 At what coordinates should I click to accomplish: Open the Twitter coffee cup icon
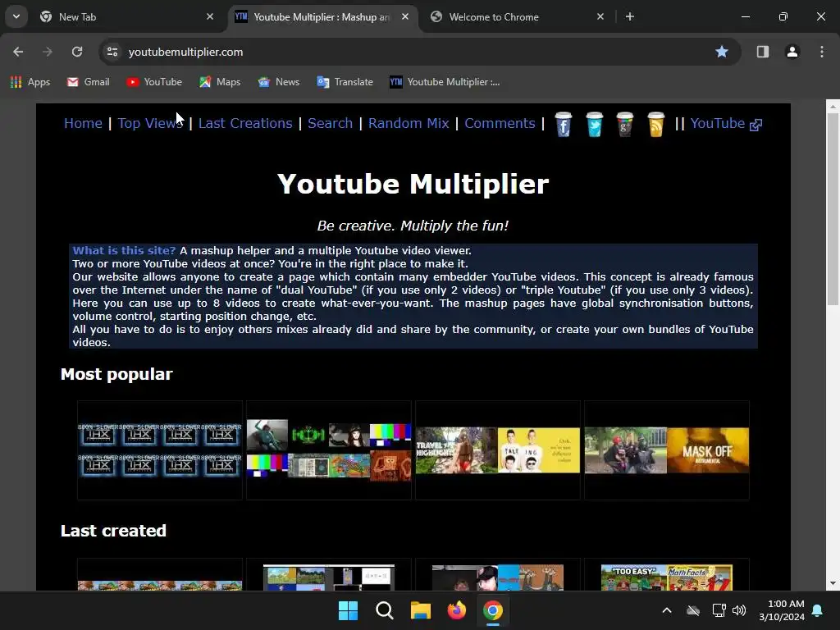(x=594, y=125)
